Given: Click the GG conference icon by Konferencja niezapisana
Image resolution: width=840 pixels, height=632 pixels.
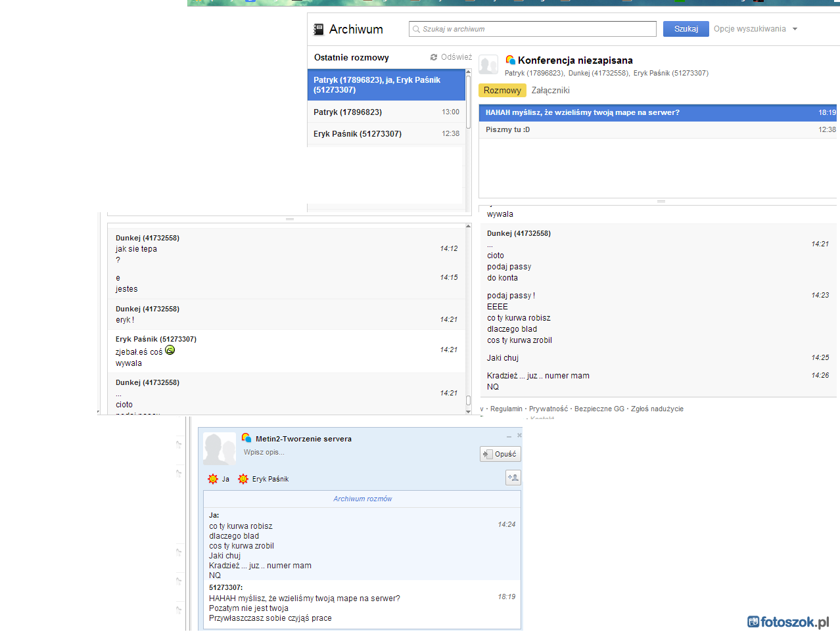Looking at the screenshot, I should (x=510, y=60).
